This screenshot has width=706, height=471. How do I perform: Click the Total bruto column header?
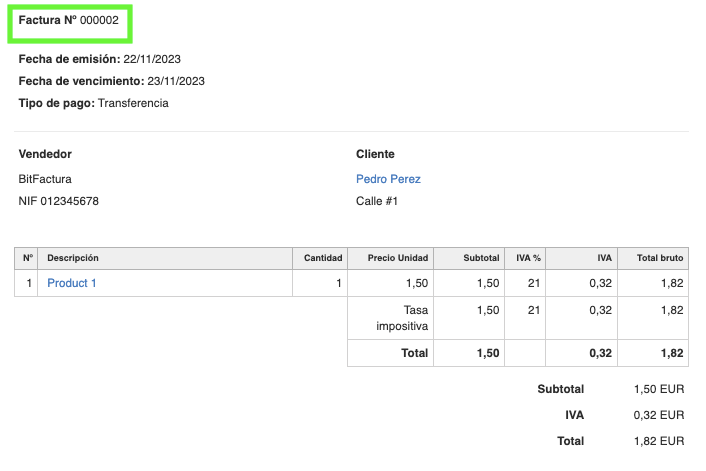click(660, 258)
